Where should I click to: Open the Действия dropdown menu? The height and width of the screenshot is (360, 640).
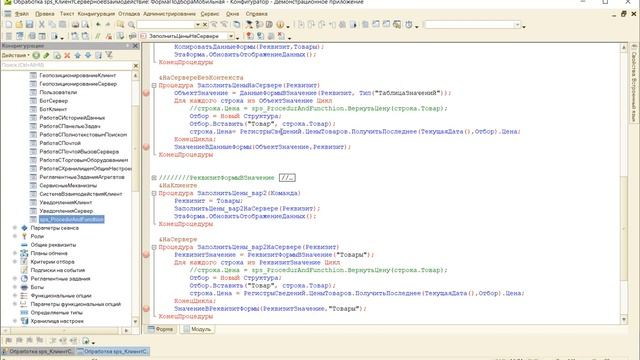point(16,55)
